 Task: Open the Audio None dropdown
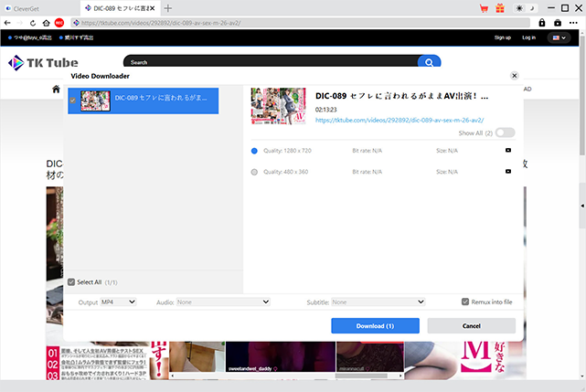pos(223,302)
